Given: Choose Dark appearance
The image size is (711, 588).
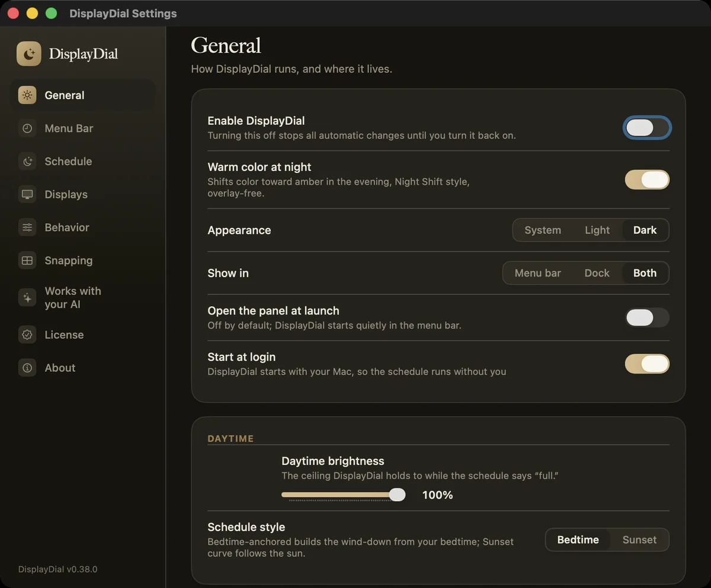Looking at the screenshot, I should 645,230.
